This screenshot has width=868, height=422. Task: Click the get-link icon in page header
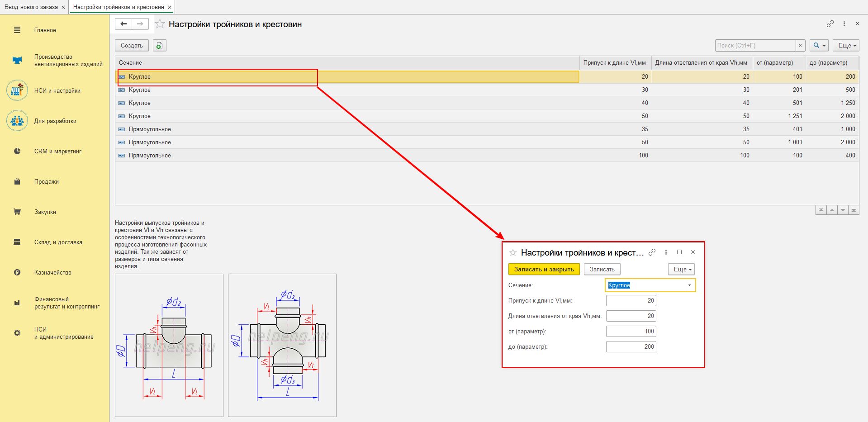[x=830, y=24]
